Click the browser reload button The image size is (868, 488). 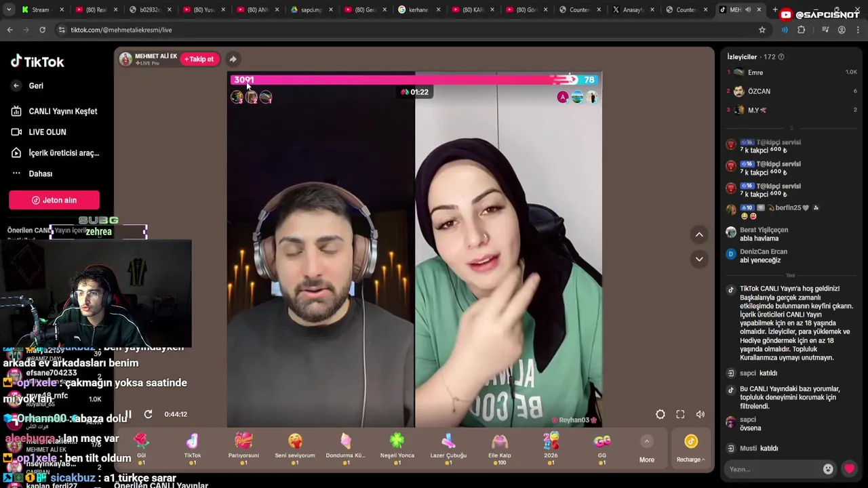coord(42,30)
